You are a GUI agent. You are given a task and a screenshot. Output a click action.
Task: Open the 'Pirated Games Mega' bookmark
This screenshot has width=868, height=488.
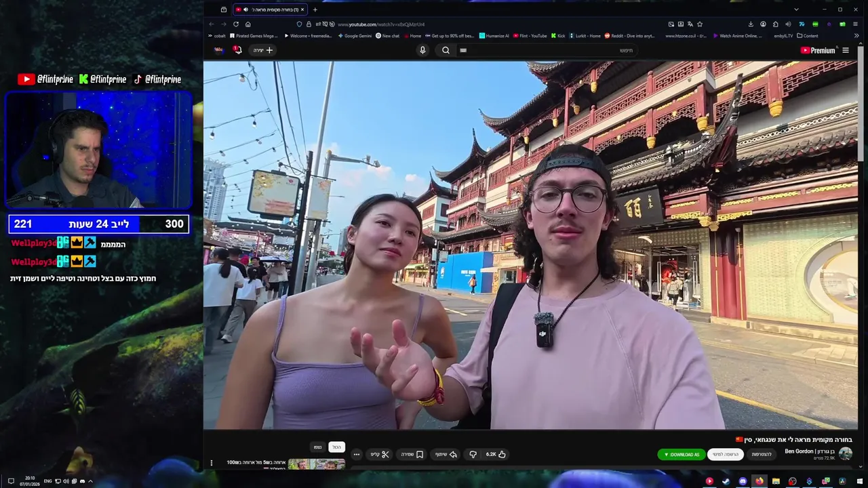point(254,36)
